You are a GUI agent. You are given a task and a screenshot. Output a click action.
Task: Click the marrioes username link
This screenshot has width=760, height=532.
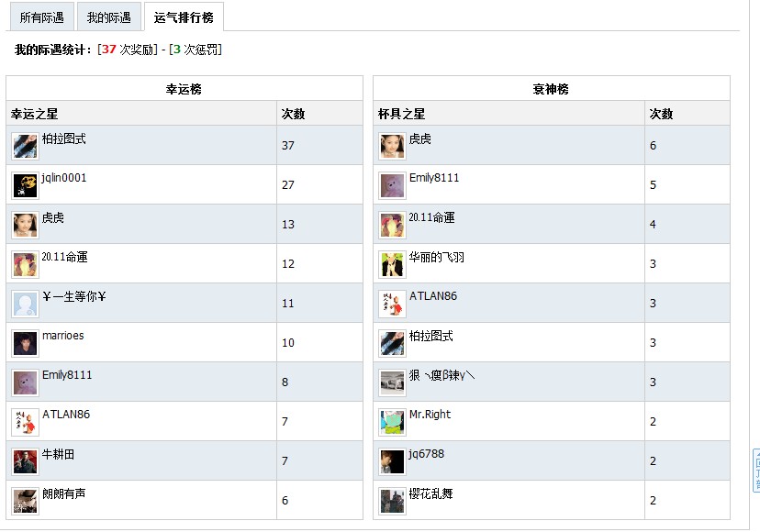click(62, 336)
